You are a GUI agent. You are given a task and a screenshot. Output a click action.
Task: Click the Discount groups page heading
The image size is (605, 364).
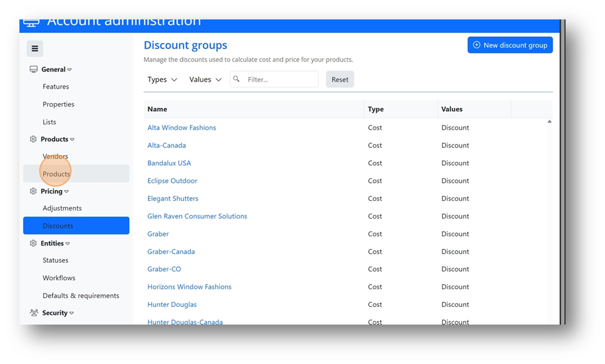tap(186, 45)
